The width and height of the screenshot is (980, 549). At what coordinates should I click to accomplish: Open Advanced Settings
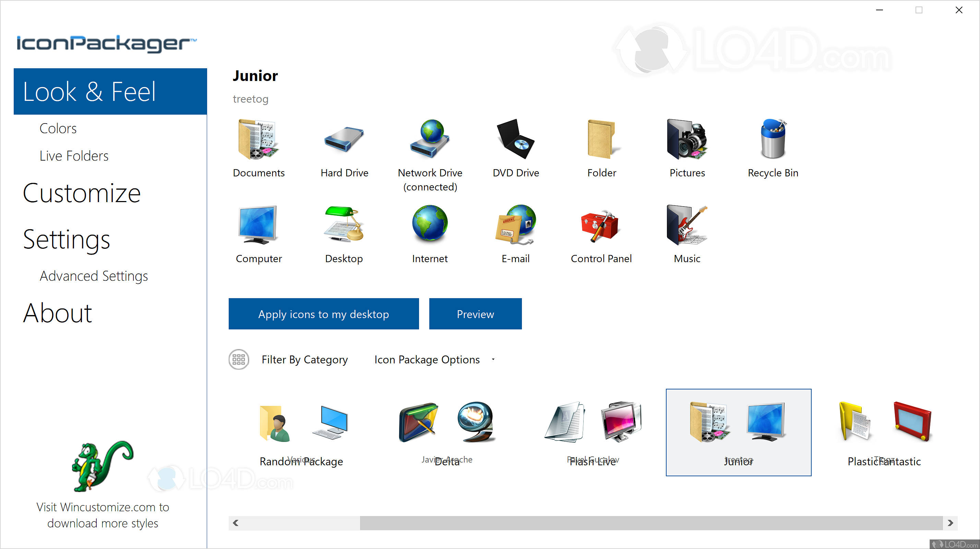pos(94,276)
